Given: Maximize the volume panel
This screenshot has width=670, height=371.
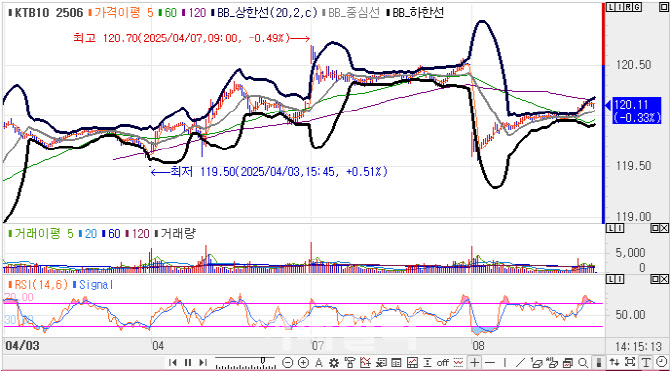Looking at the screenshot, I should coord(655,229).
